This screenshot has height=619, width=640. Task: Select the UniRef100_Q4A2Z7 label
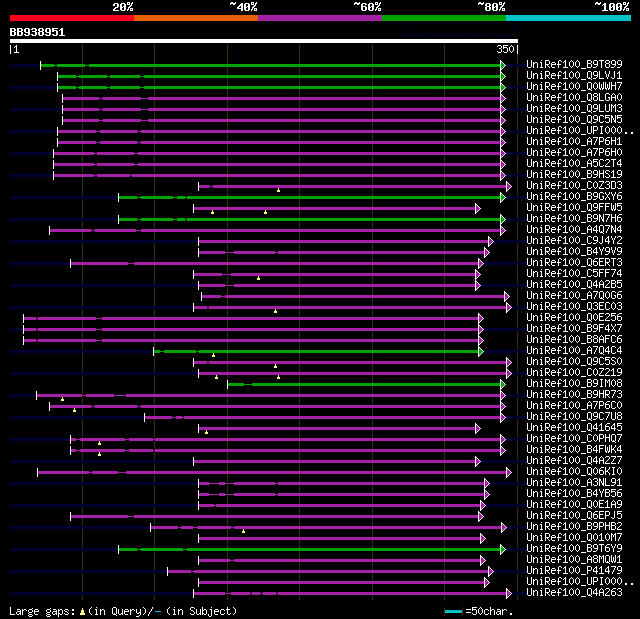tap(574, 461)
